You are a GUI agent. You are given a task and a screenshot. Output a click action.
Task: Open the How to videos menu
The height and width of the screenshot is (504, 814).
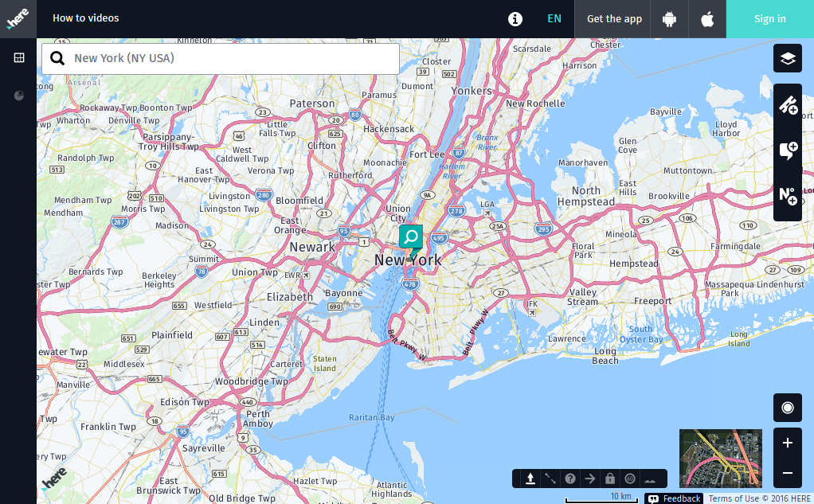(x=86, y=18)
